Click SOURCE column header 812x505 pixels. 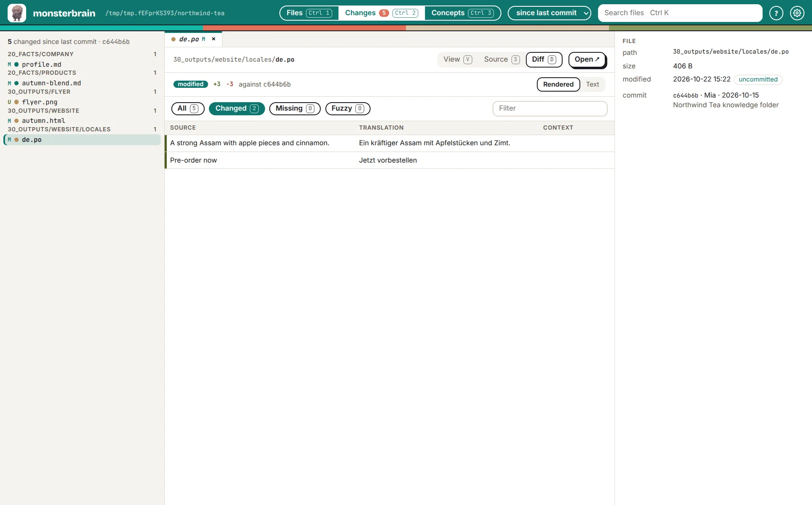[183, 128]
